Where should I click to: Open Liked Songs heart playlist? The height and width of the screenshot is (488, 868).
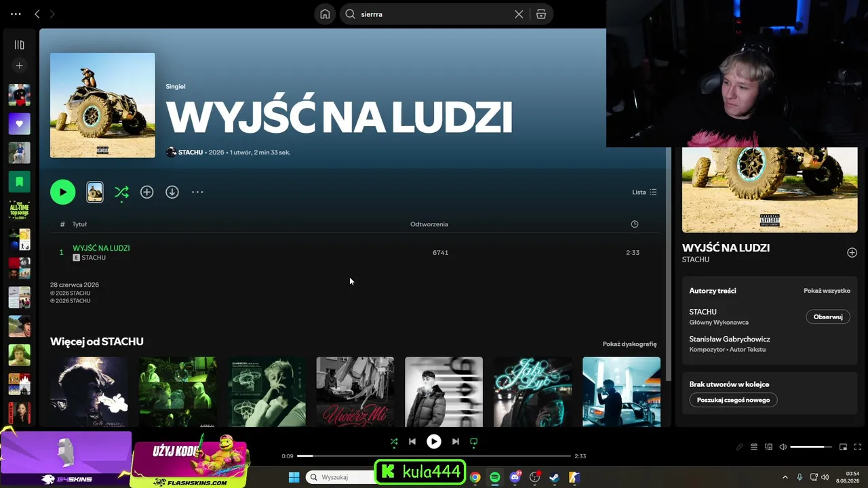pyautogui.click(x=20, y=124)
